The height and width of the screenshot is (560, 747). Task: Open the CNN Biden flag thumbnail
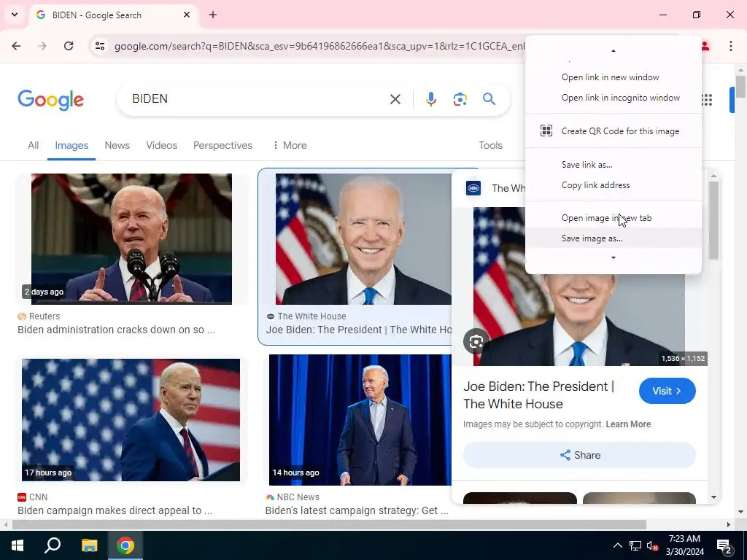[131, 420]
